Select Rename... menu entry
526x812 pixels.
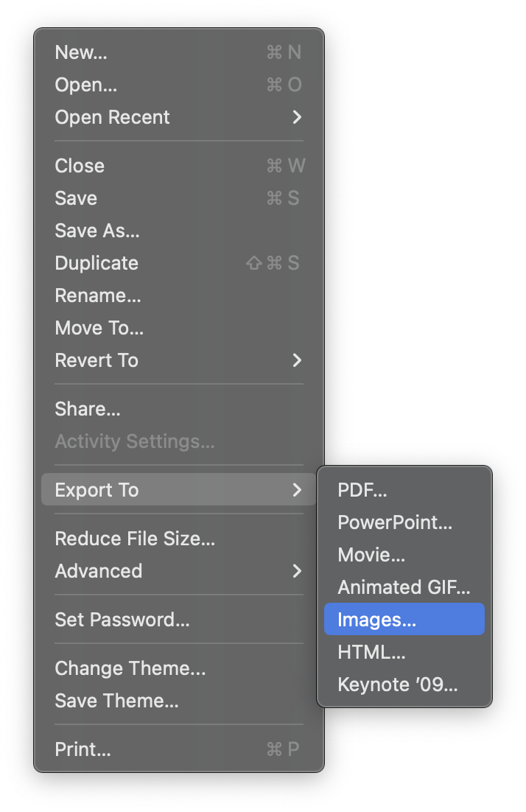tap(98, 295)
